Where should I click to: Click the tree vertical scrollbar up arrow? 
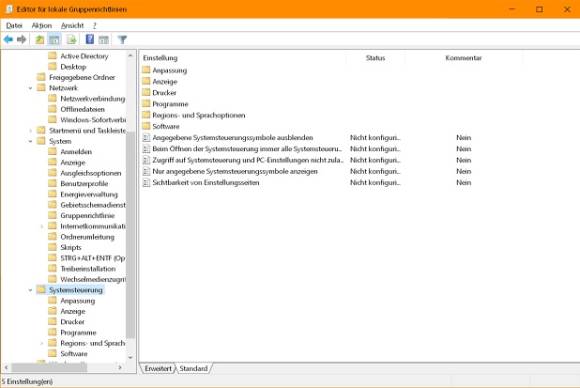(130, 55)
